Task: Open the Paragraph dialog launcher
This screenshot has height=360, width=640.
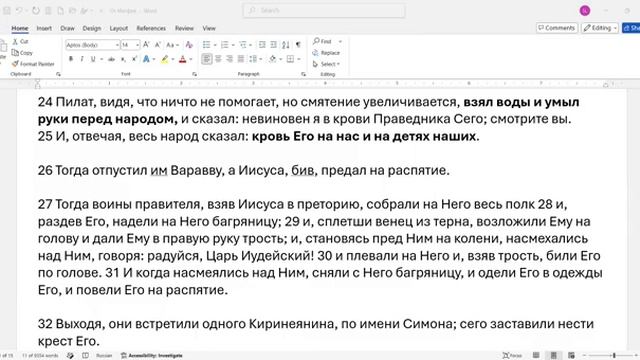Action: pos(303,74)
